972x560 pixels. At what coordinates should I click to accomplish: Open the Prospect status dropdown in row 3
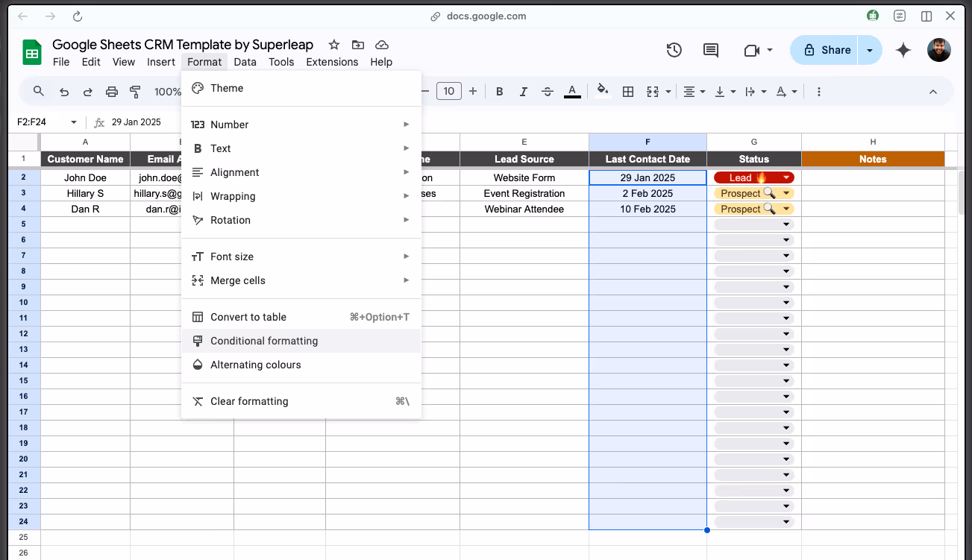coord(786,193)
